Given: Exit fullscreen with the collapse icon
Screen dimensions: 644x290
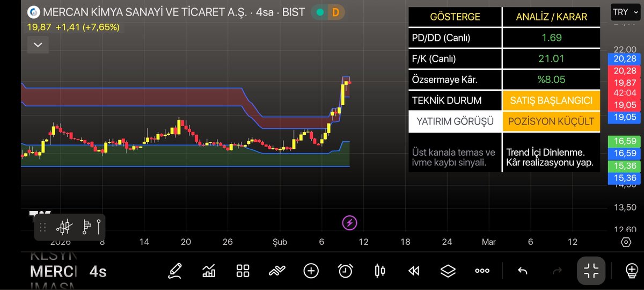Looking at the screenshot, I should [x=591, y=271].
